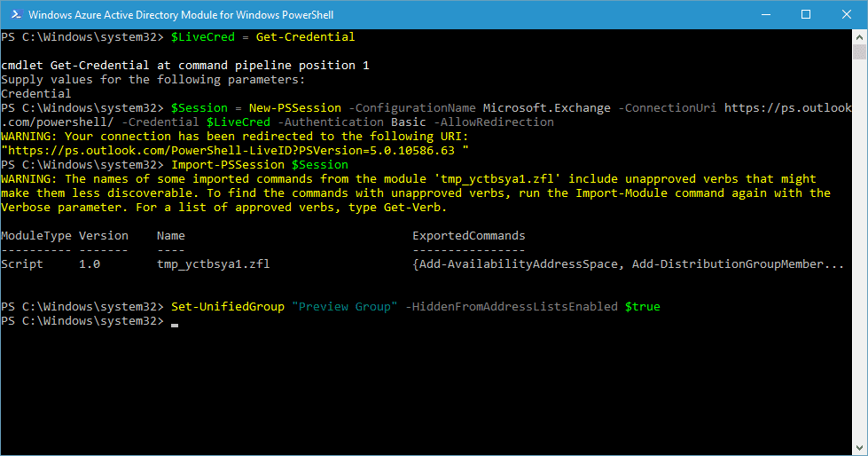Click the vertical scrollbar thumb
Viewport: 868px width, 456px height.
pos(859,52)
